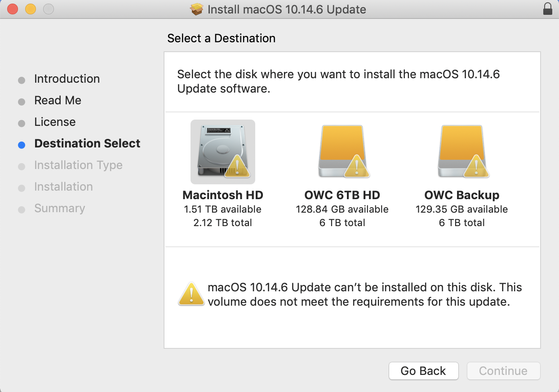Click the Go Back button
559x392 pixels.
pos(423,371)
